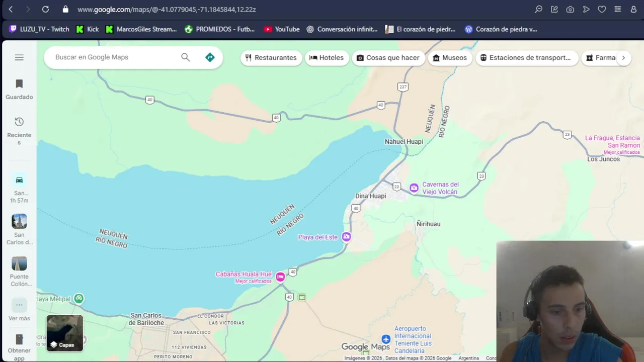Open the Kick bookmark

click(88, 29)
